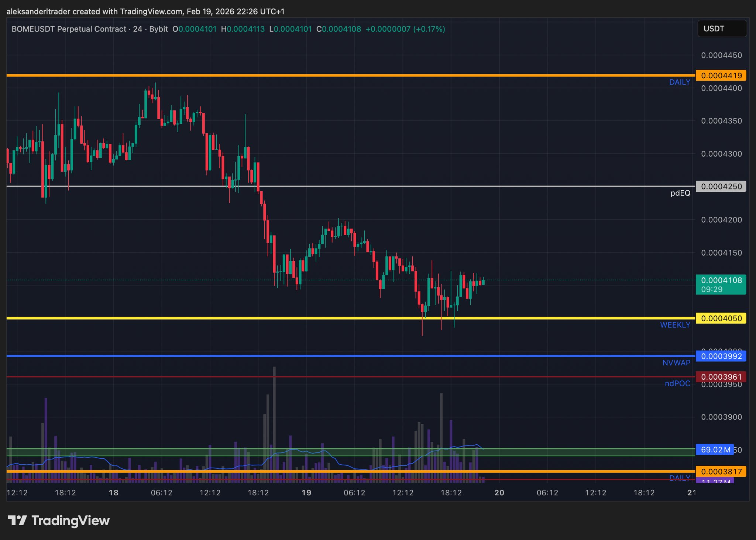756x540 pixels.
Task: Select the orange 0.0004419 price label
Action: pyautogui.click(x=721, y=76)
